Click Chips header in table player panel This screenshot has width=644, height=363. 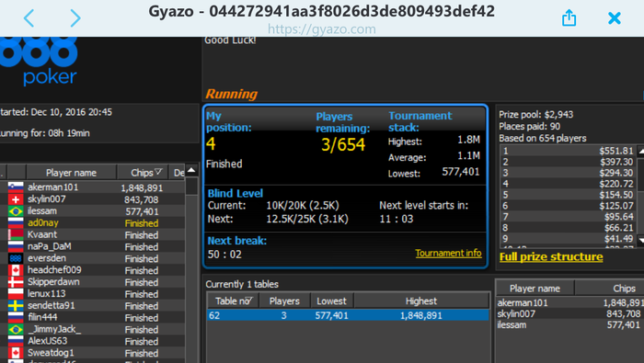pyautogui.click(x=609, y=289)
